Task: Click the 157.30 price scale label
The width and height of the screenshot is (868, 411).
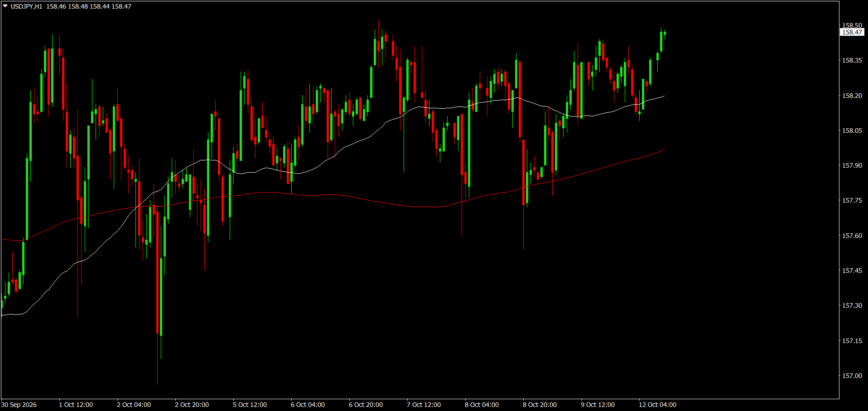Action: [852, 305]
